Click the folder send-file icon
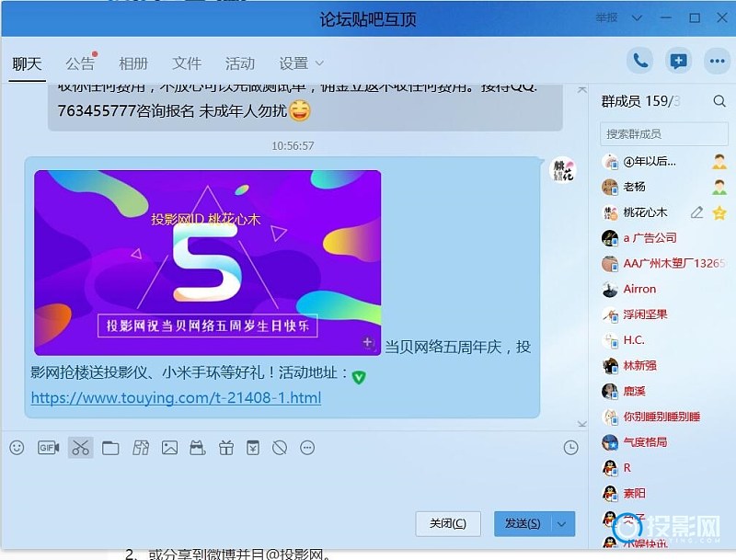736x560 pixels. 110,448
